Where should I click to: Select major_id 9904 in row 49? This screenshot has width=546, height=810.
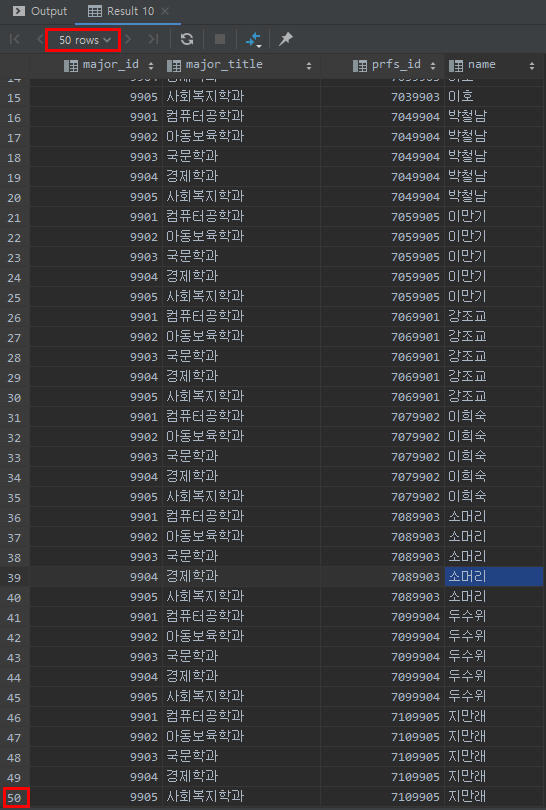(96, 776)
